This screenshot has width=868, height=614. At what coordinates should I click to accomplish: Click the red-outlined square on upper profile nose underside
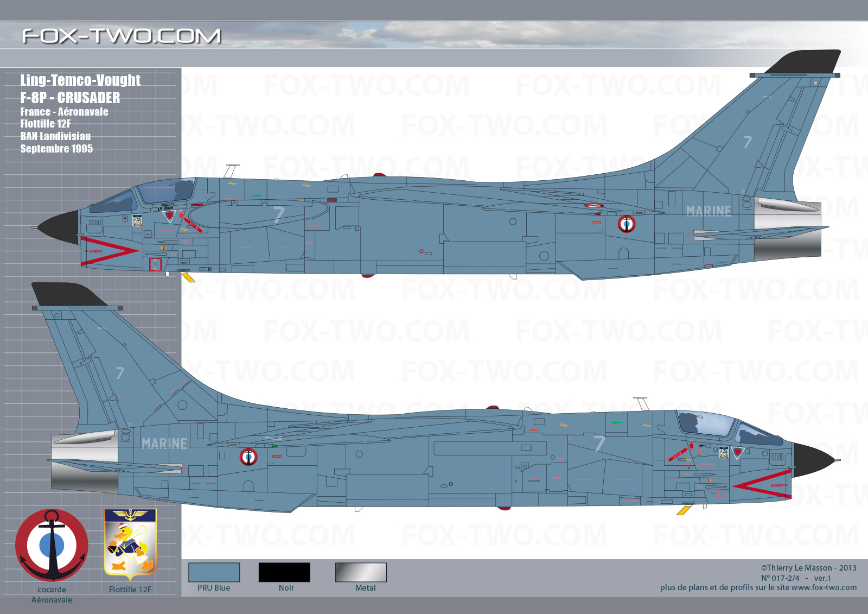tap(156, 264)
